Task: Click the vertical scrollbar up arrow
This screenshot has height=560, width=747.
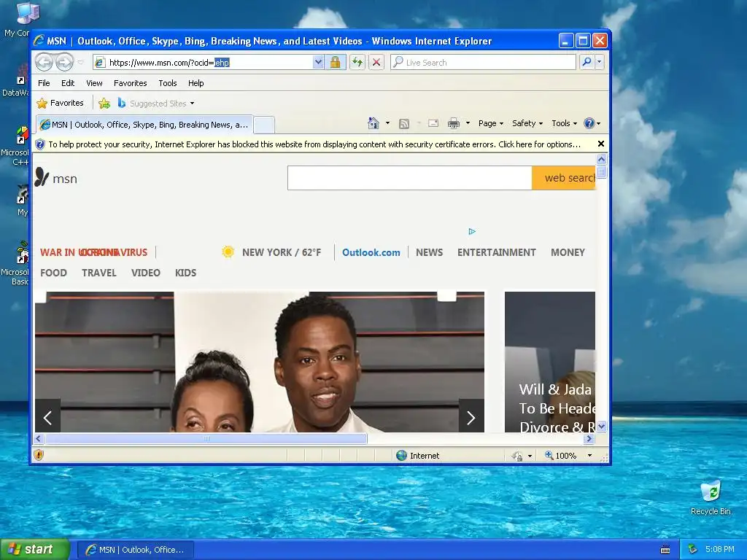Action: pos(601,160)
